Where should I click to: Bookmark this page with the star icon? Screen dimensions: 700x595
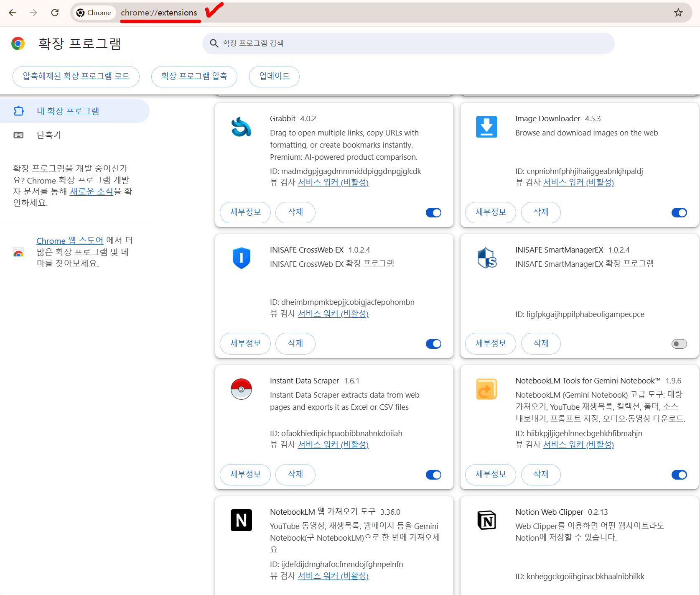678,13
